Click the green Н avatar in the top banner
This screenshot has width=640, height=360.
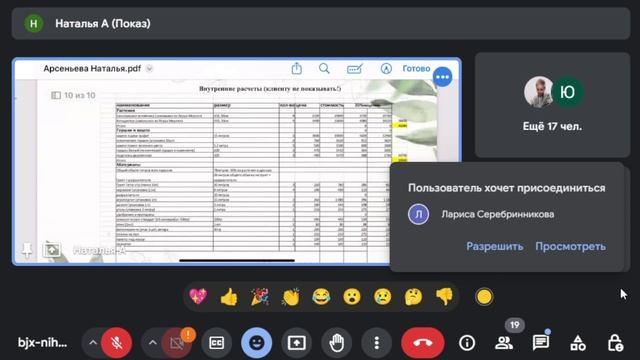pos(34,24)
